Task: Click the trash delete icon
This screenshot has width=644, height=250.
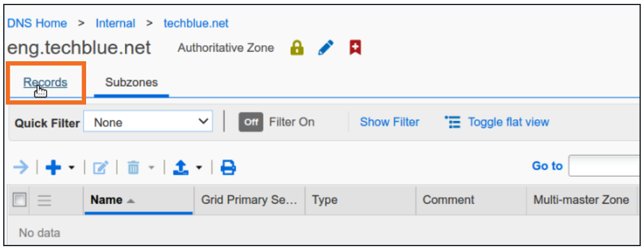Action: (133, 168)
